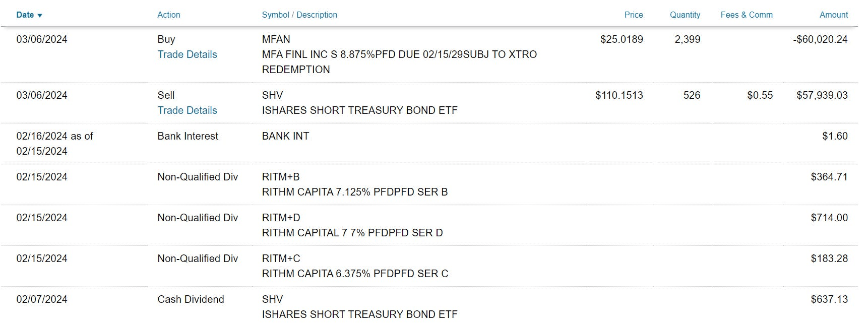This screenshot has width=868, height=324.
Task: Click the SHV symbol in the Sell row
Action: [272, 95]
